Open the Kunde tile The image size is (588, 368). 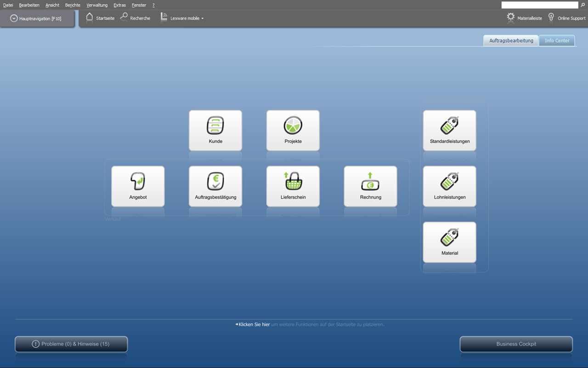[x=215, y=130]
